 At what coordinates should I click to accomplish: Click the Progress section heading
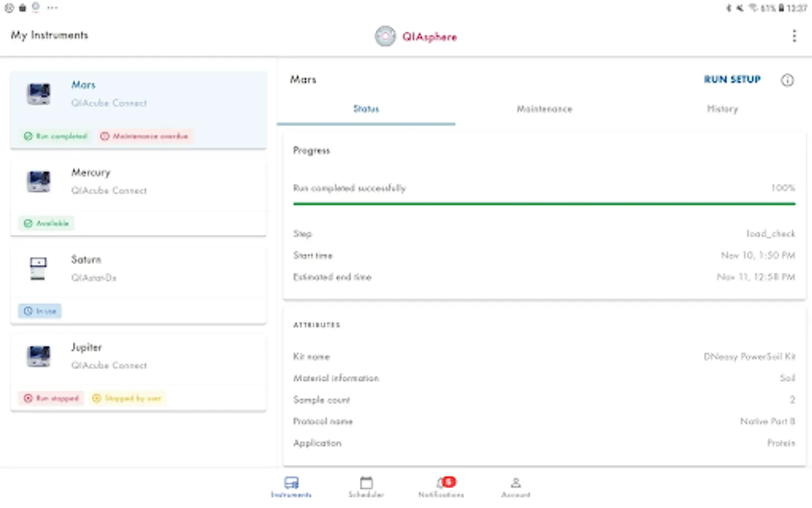point(311,151)
